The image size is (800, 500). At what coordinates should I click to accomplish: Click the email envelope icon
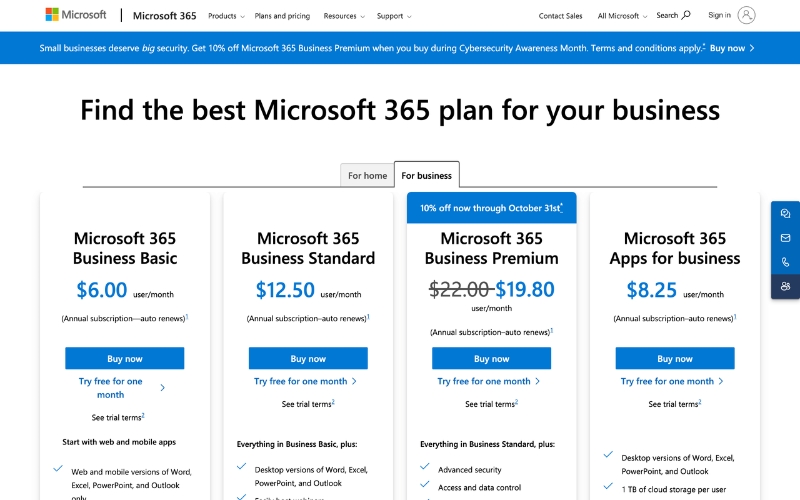pos(785,238)
